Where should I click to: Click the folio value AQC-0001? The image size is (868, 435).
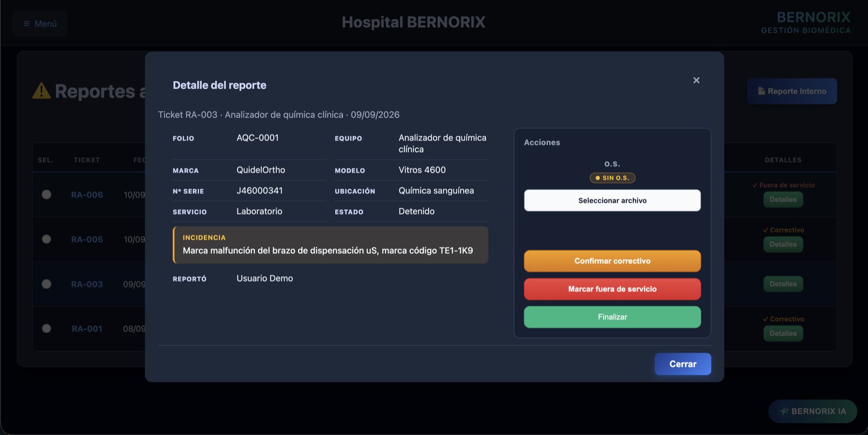click(x=258, y=138)
